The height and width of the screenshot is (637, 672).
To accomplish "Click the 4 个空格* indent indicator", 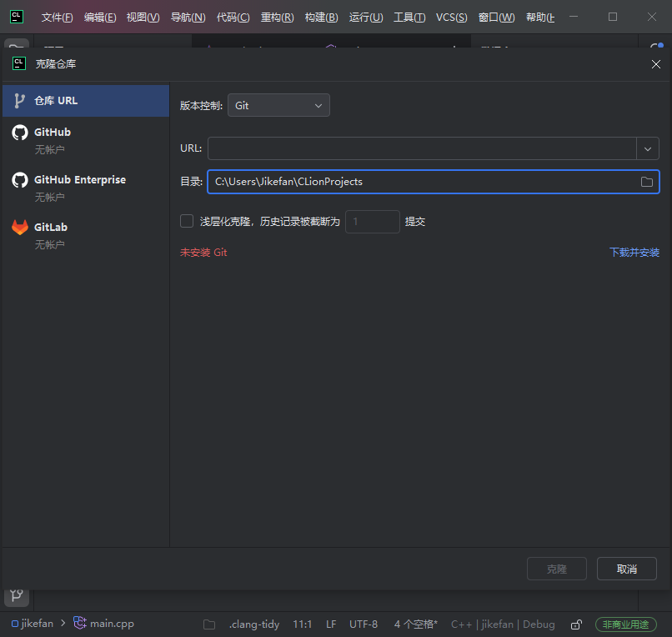I will pos(416,624).
